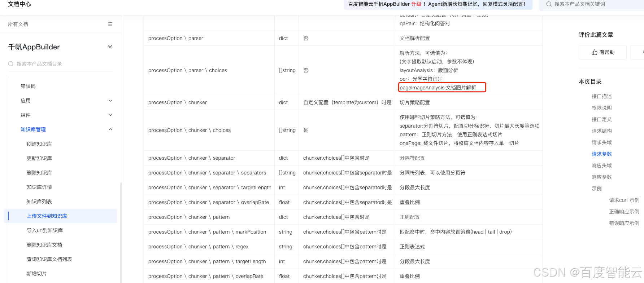Viewport: 644px width, 283px height.
Task: Expand the 应用 section chevron
Action: [110, 101]
